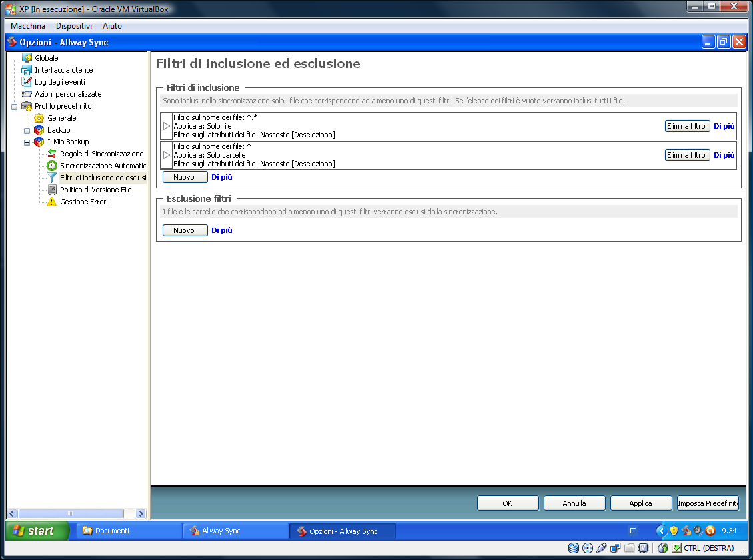Click the Annulla button

574,503
